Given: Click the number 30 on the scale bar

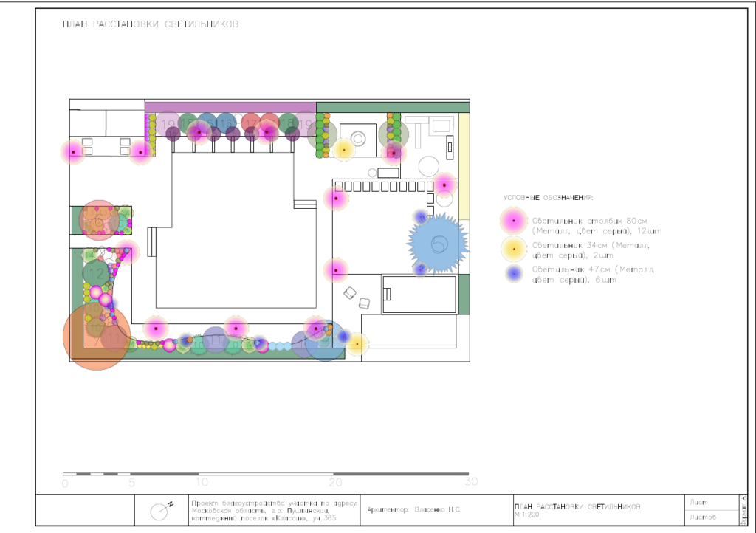Looking at the screenshot, I should (470, 483).
